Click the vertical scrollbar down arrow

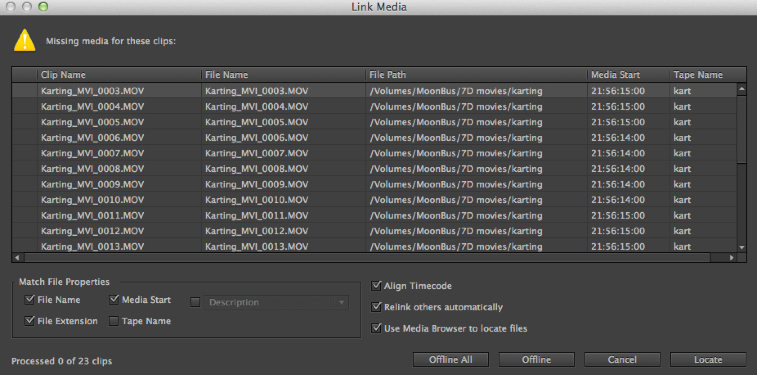[x=742, y=247]
